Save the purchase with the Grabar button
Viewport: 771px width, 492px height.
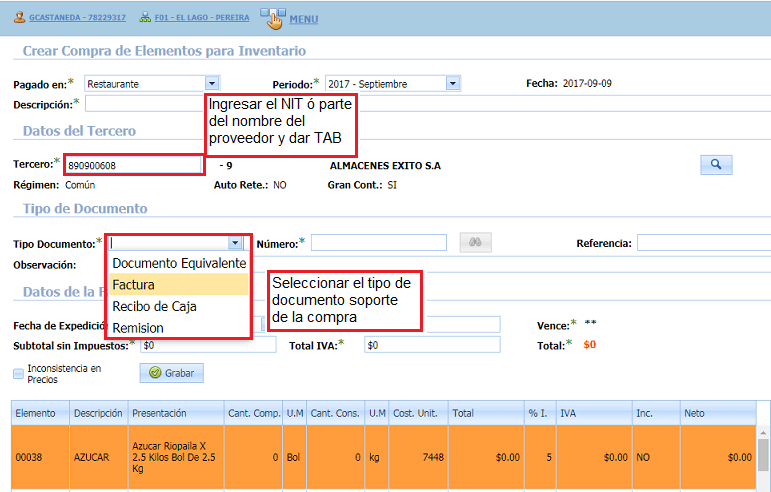172,373
